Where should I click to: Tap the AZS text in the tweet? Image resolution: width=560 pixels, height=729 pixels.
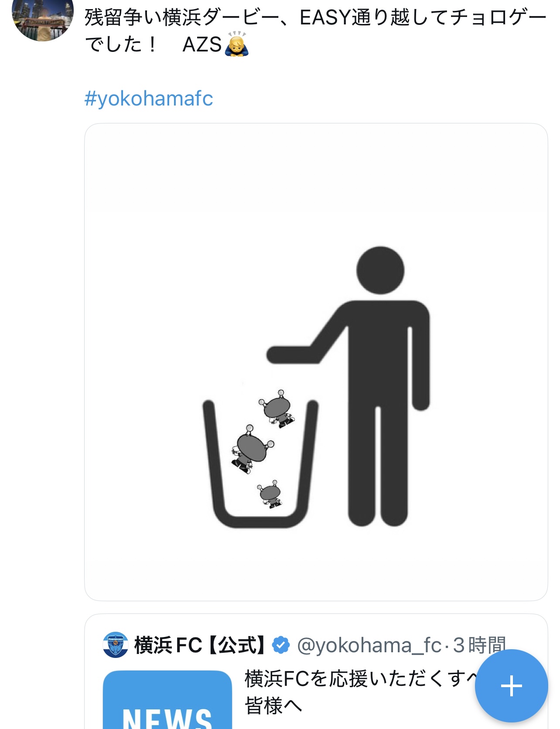(202, 44)
